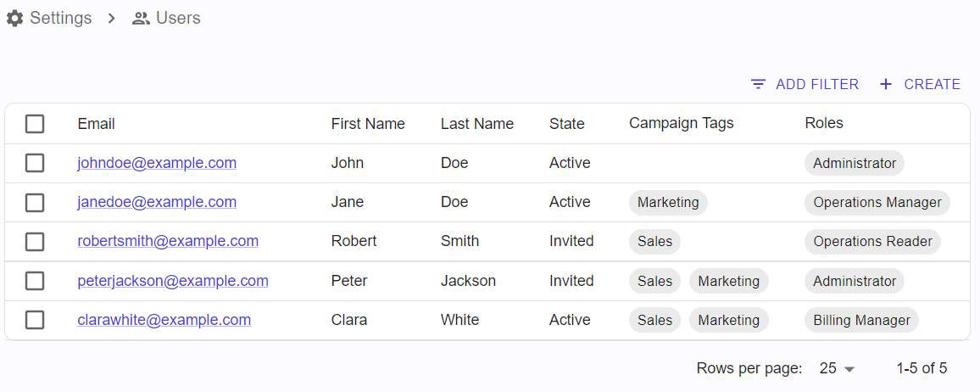Click the filter lines icon beside Add Filter
Image resolution: width=980 pixels, height=392 pixels.
click(758, 84)
